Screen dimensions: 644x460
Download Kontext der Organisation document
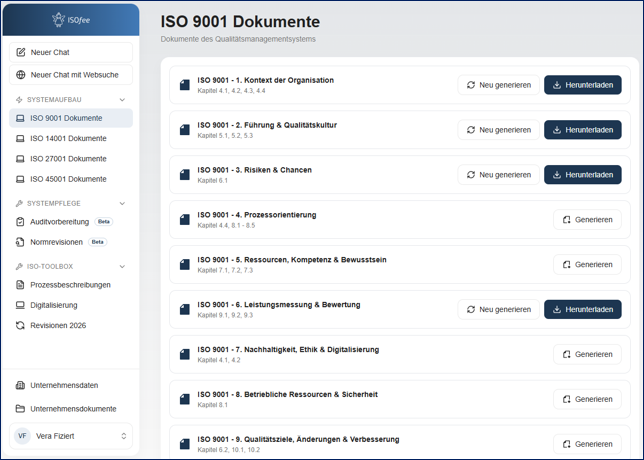[x=582, y=85]
